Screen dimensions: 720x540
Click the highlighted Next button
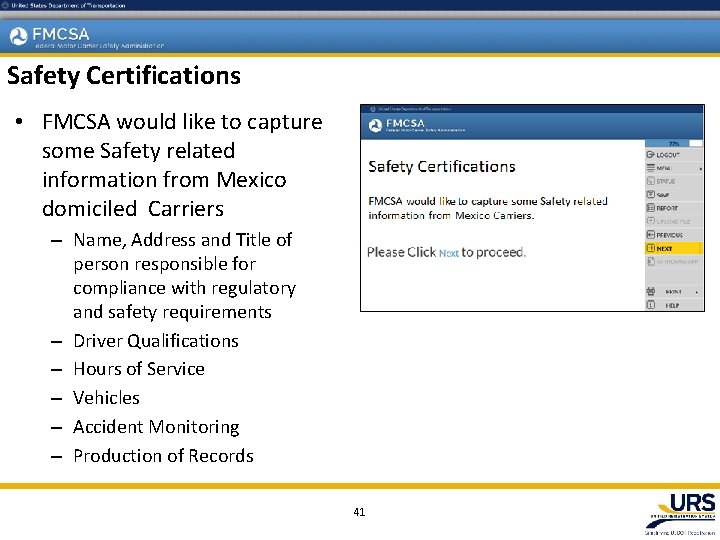674,248
